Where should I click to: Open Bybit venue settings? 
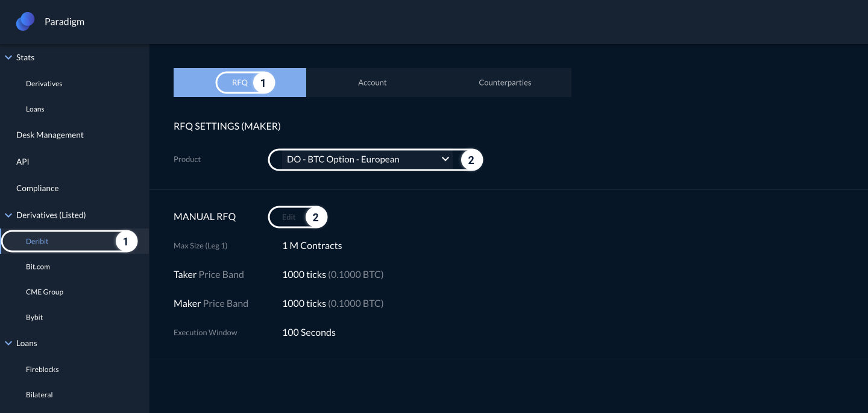(34, 317)
